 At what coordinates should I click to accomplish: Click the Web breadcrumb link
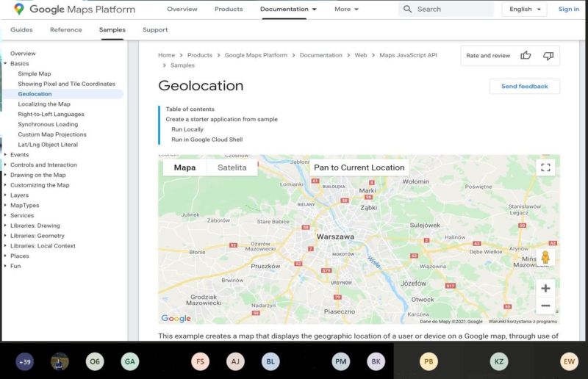coord(361,55)
